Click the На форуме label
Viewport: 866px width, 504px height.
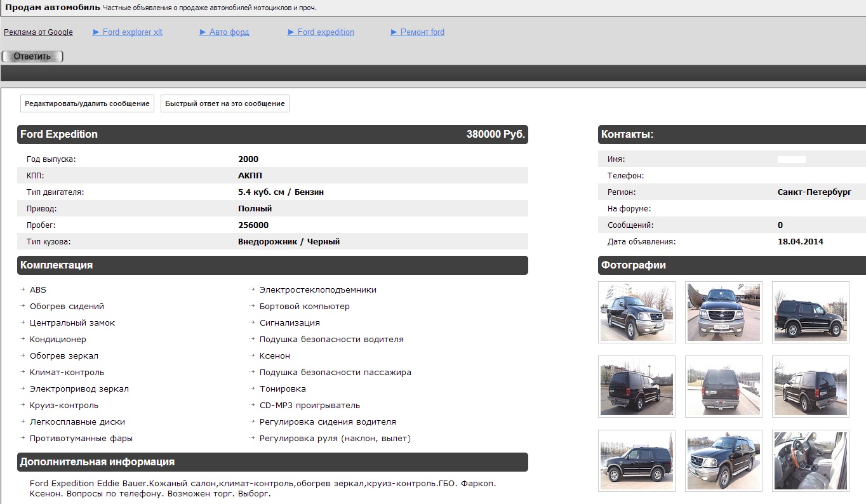point(629,209)
